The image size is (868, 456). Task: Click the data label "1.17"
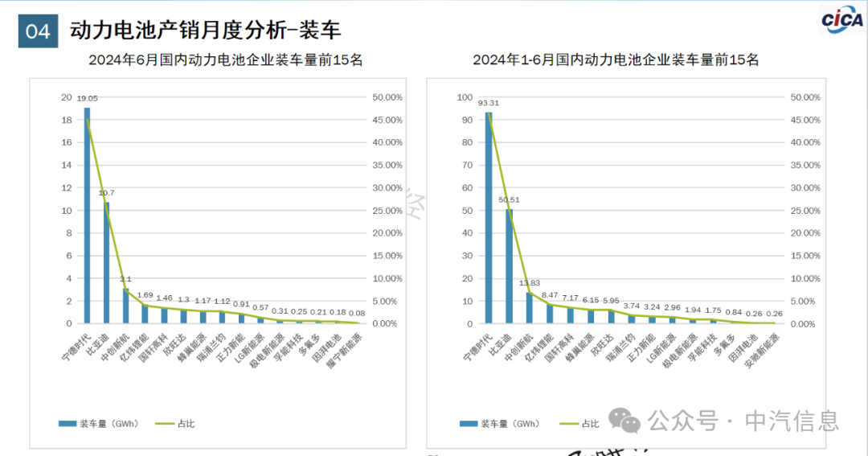(203, 301)
